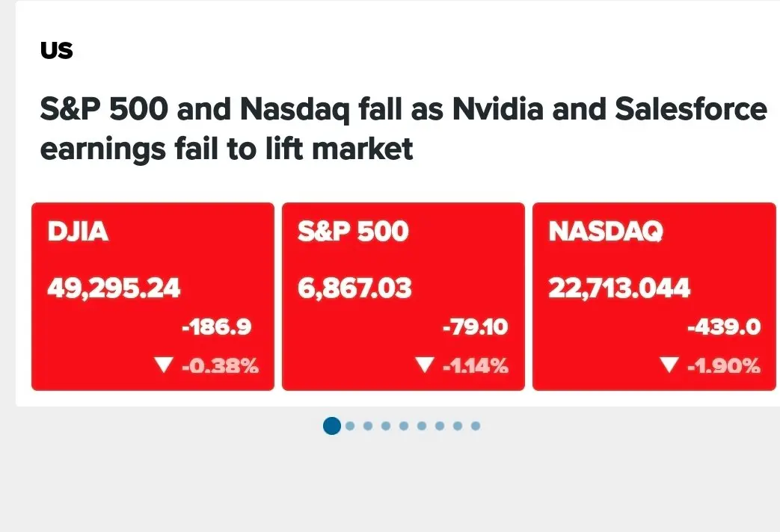Open the US section label
This screenshot has width=780, height=532.
point(57,50)
